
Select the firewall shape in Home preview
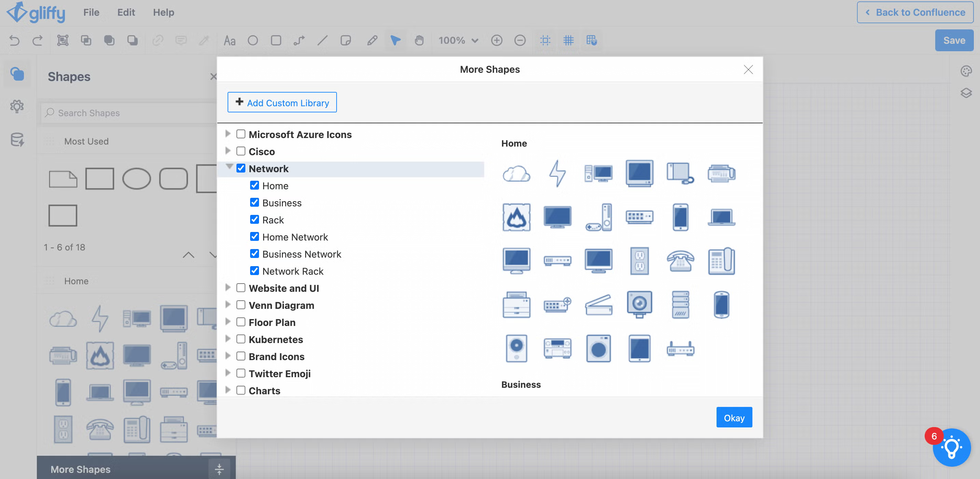(x=516, y=217)
